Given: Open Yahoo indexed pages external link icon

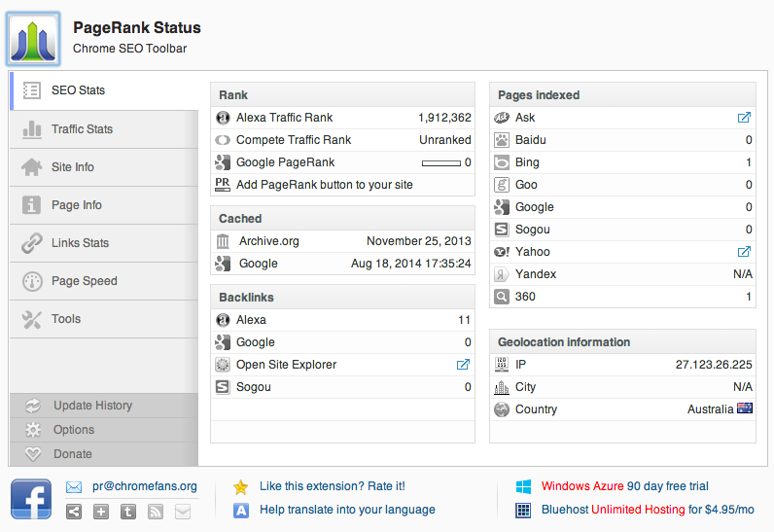Looking at the screenshot, I should 744,252.
